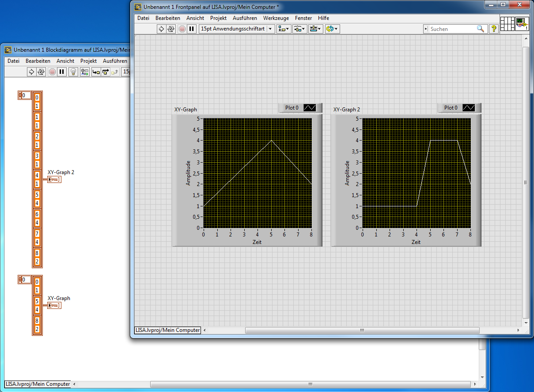
Task: Click the VI icon in top-right corner
Action: point(523,23)
